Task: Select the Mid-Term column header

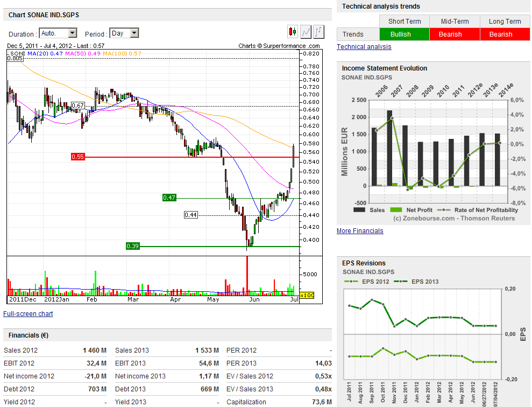Action: [455, 22]
